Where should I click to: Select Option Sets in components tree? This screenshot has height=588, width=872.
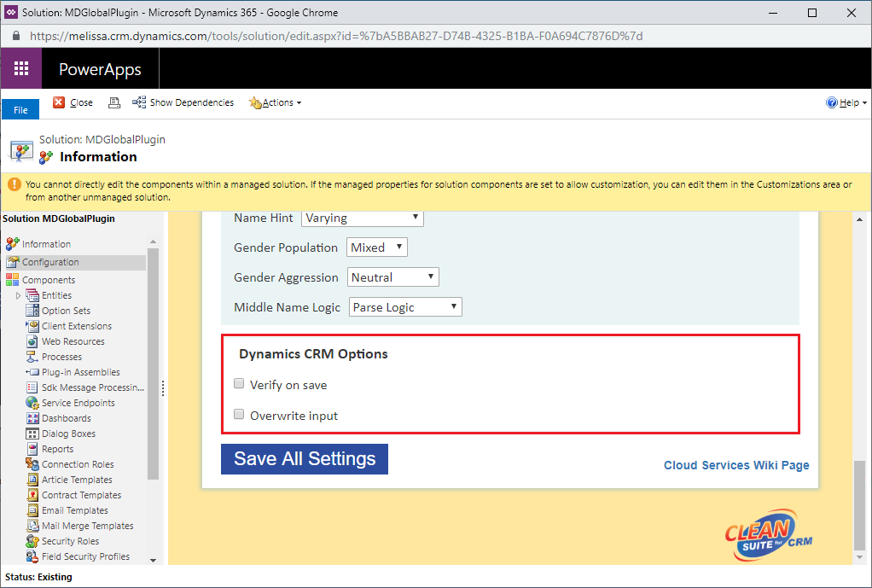pos(67,311)
